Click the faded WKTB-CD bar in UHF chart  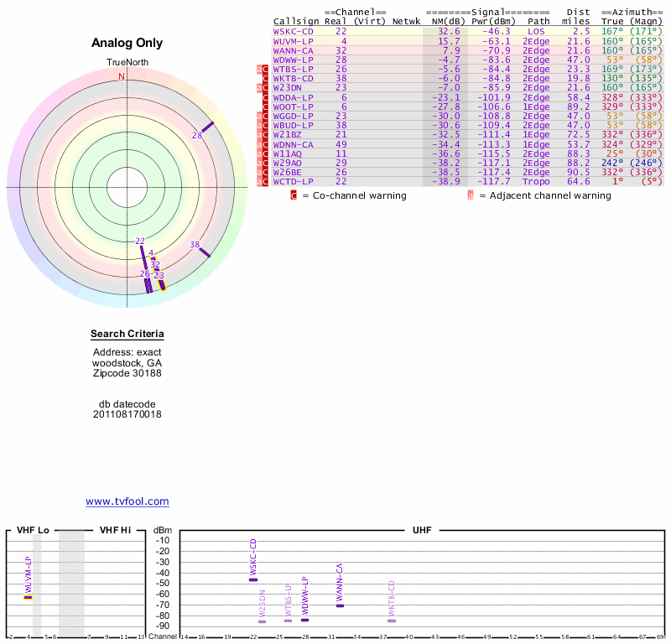click(x=392, y=621)
